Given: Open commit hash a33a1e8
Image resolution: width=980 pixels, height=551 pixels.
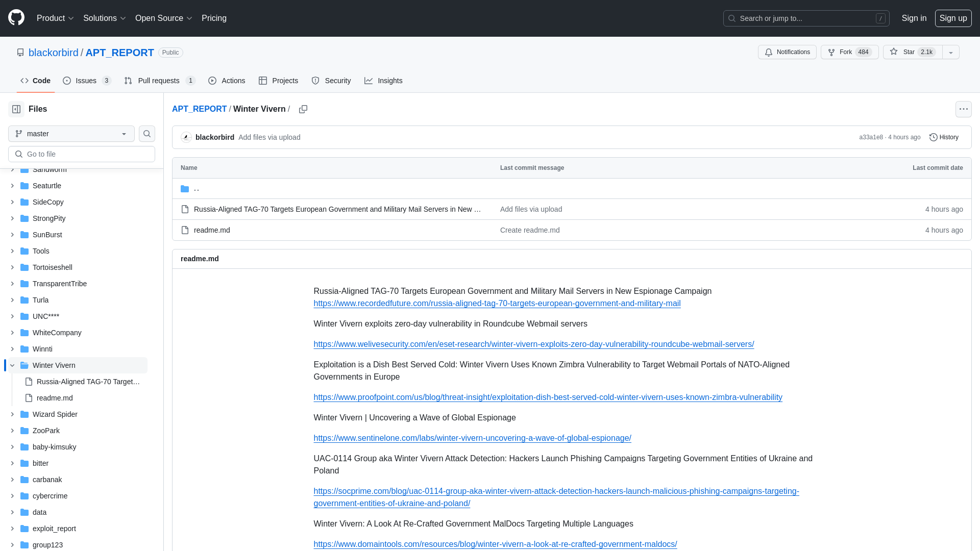Looking at the screenshot, I should coord(871,137).
